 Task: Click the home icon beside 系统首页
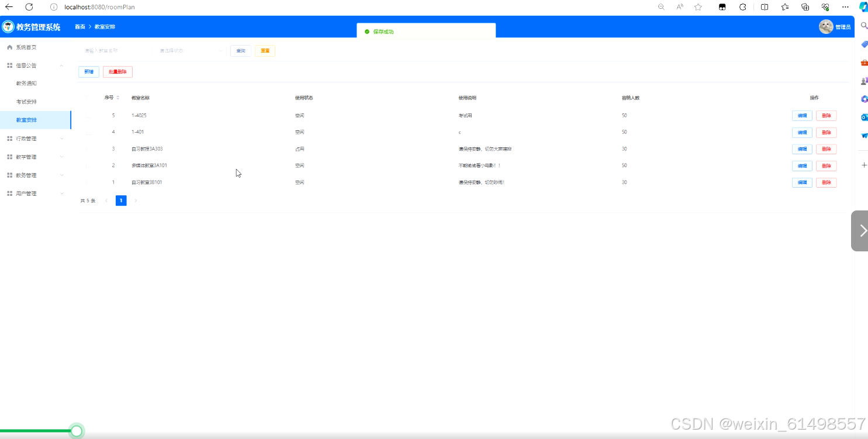point(9,47)
